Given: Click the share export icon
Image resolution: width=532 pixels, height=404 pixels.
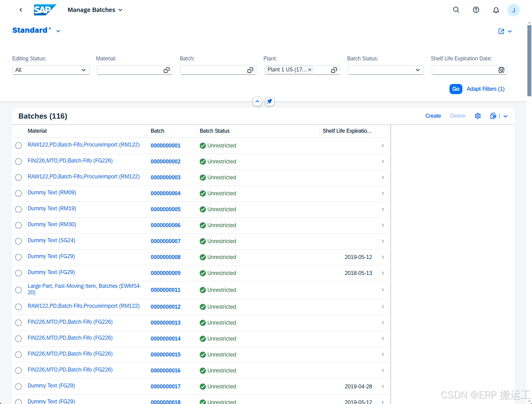Looking at the screenshot, I should (501, 31).
